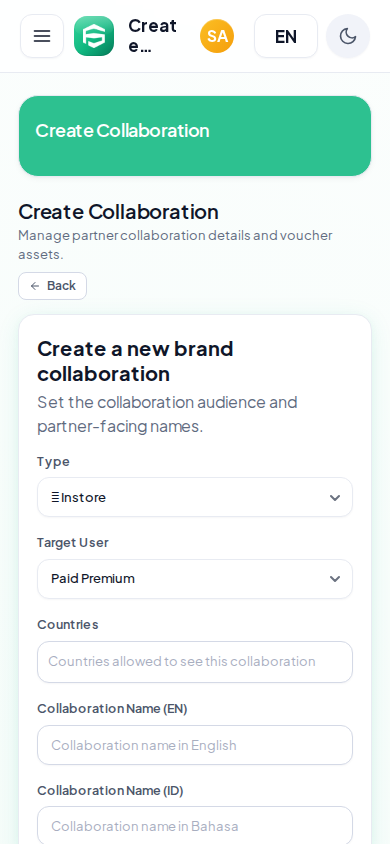
Task: Click the Collaboration Name (ID) label
Action: (x=110, y=790)
